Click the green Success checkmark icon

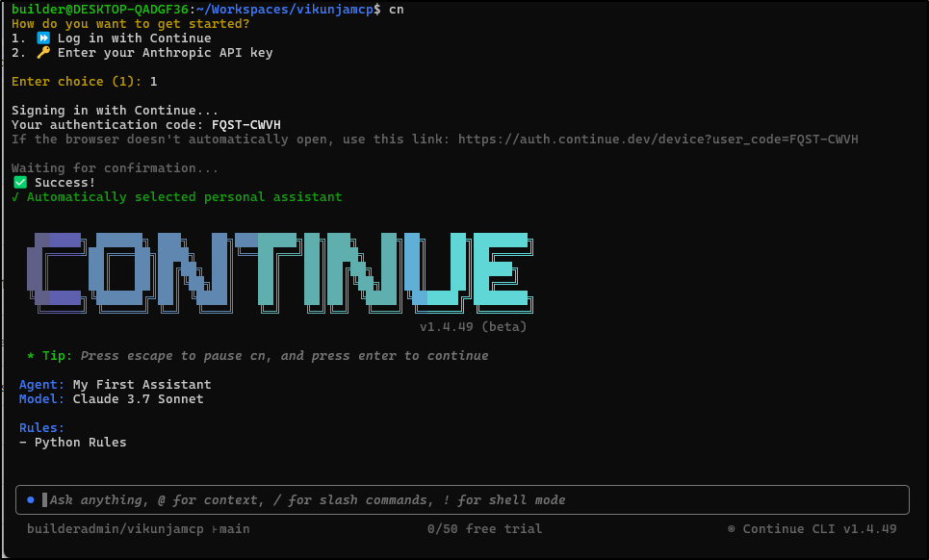point(19,183)
